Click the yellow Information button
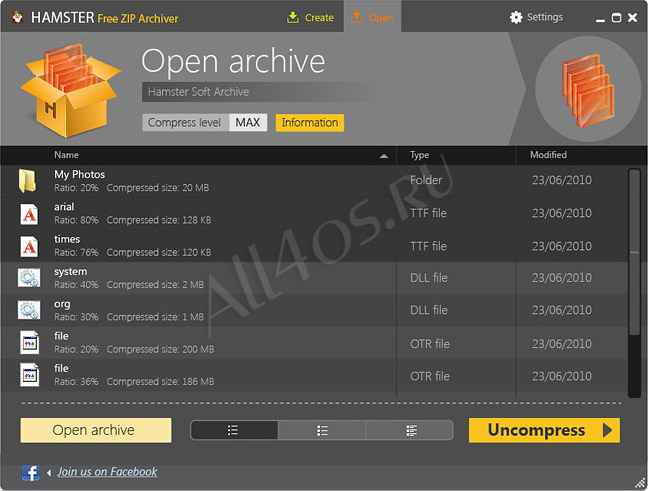 point(310,123)
